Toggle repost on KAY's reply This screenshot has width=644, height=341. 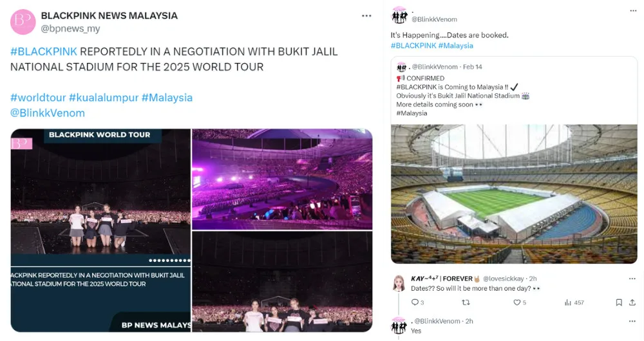click(466, 302)
